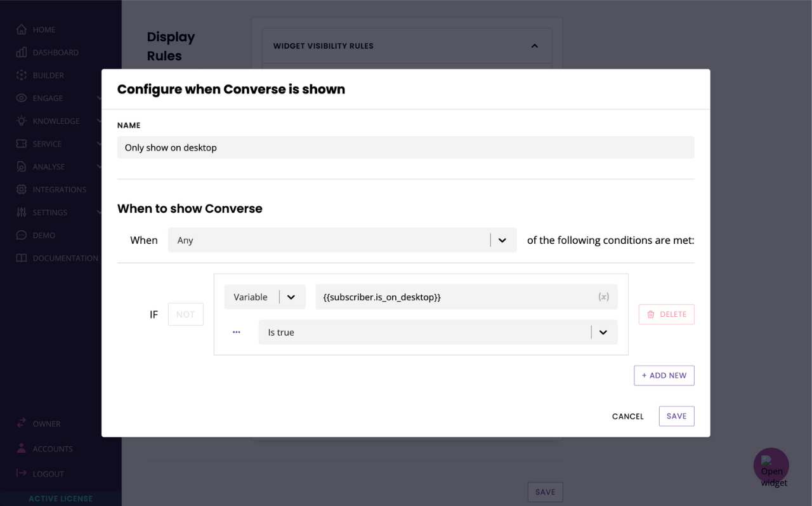Cancel the Converse configuration dialog
Screen dimensions: 812x506
click(627, 416)
